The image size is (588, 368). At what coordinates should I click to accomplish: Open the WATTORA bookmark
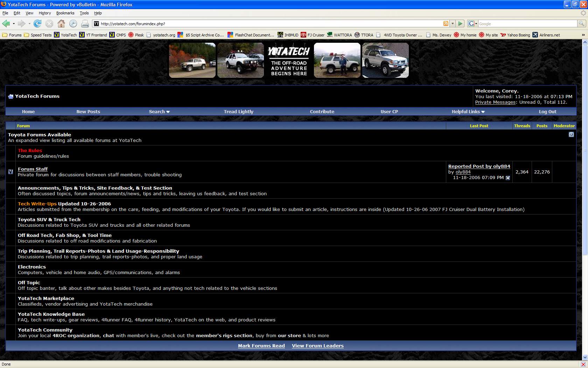[339, 35]
